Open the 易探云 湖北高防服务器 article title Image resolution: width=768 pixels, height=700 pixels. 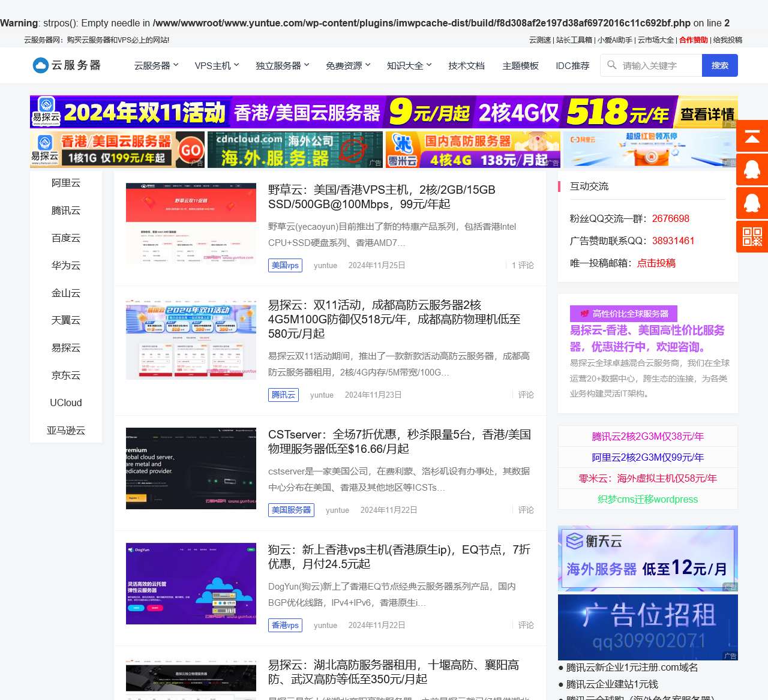(x=394, y=672)
